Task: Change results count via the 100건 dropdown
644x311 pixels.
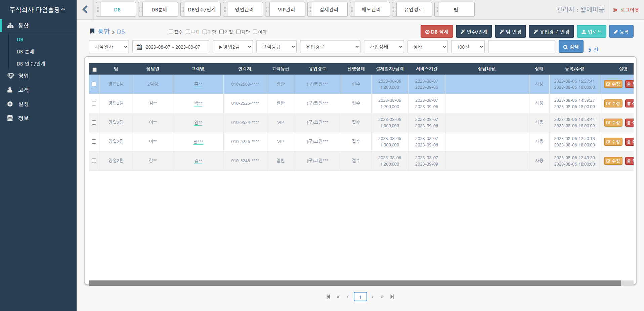Action: 468,47
